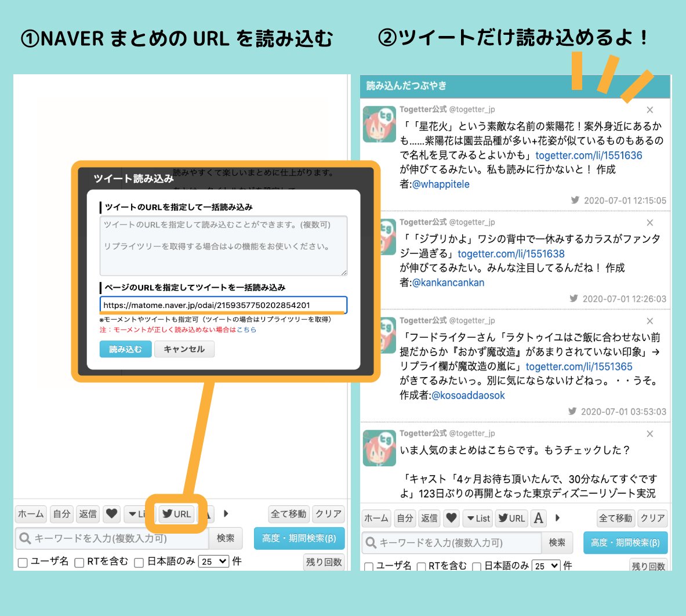Image resolution: width=686 pixels, height=616 pixels.
Task: Remove the tweet about 星花火 hydrangea
Action: (650, 110)
